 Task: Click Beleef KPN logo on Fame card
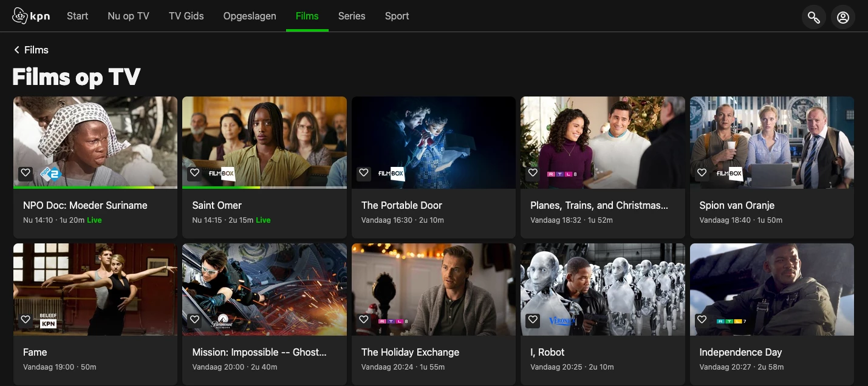tap(49, 321)
